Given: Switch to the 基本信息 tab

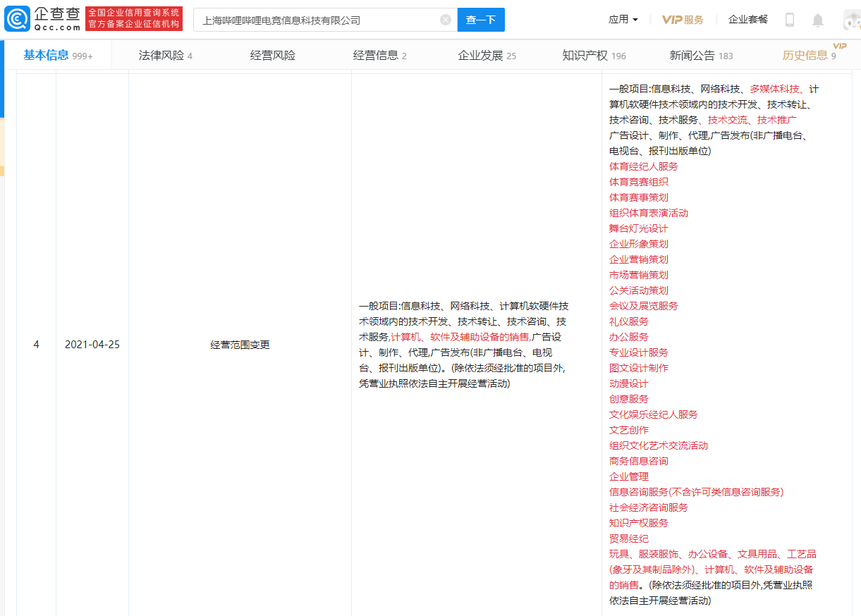Looking at the screenshot, I should coord(58,55).
